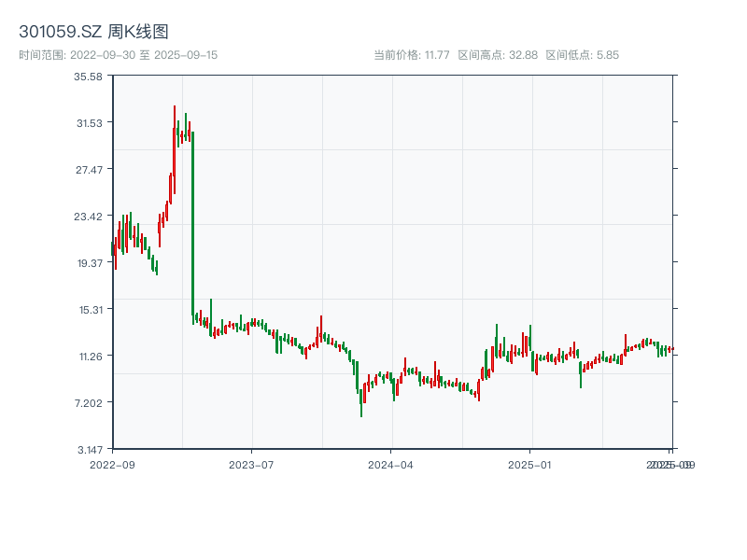Click the 区间低点 5.85 label
Image resolution: width=747 pixels, height=560 pixels.
(582, 55)
